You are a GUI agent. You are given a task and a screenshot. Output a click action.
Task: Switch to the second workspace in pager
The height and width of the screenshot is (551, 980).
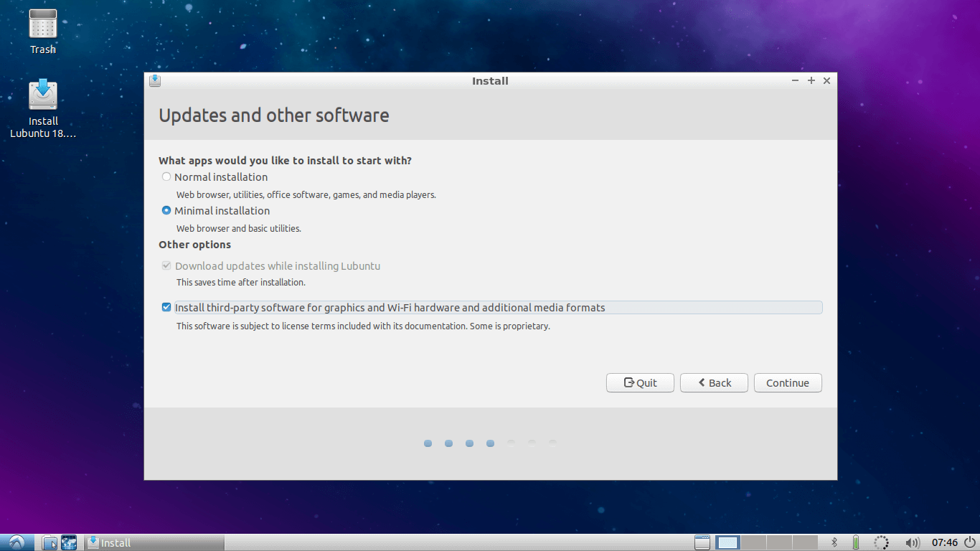click(x=753, y=542)
